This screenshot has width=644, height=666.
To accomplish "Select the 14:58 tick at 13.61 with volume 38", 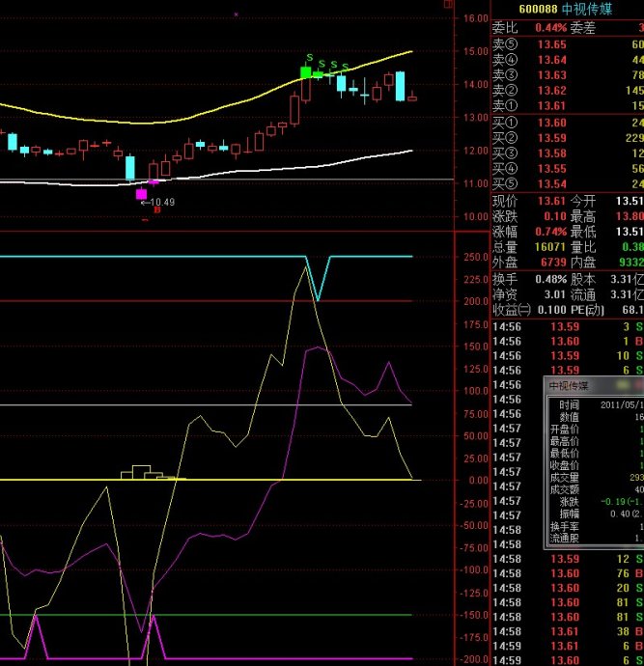I will tap(568, 631).
